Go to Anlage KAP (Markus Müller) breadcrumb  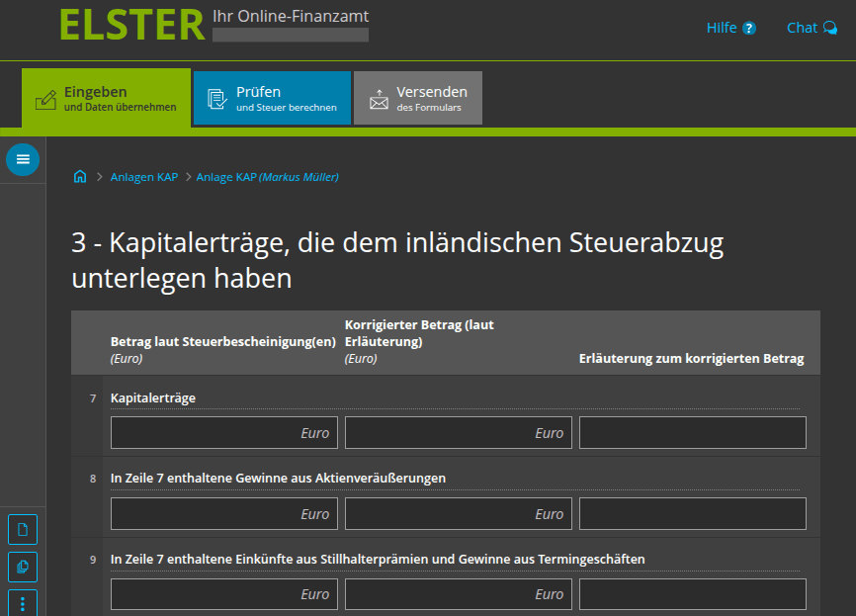point(268,177)
